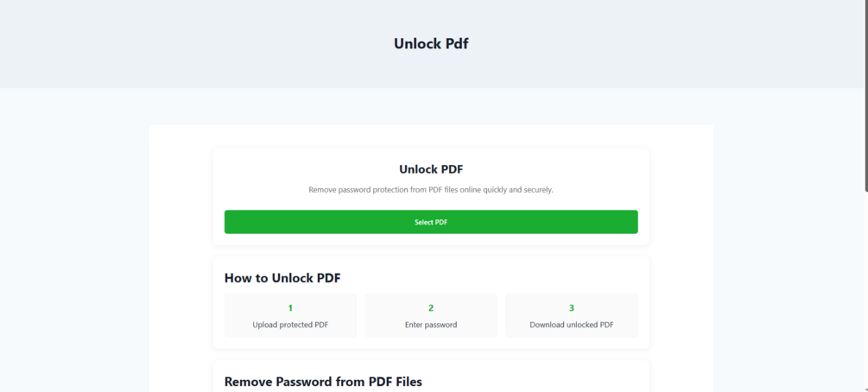The width and height of the screenshot is (868, 392).
Task: Select the Download unlocked PDF step label
Action: (571, 325)
